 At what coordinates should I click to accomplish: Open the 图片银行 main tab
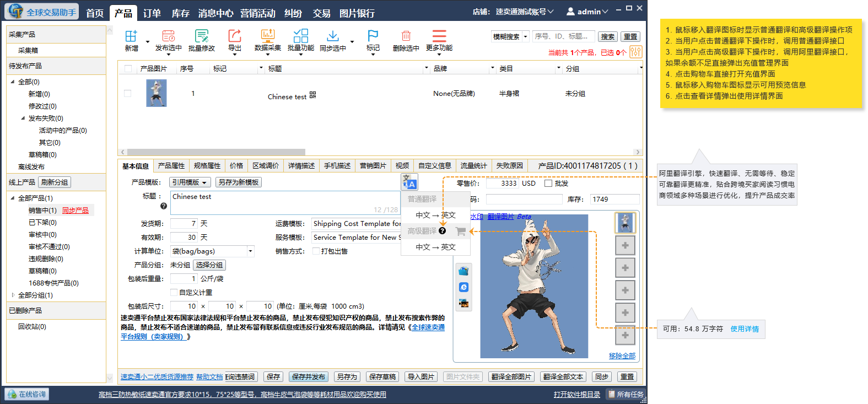point(357,13)
